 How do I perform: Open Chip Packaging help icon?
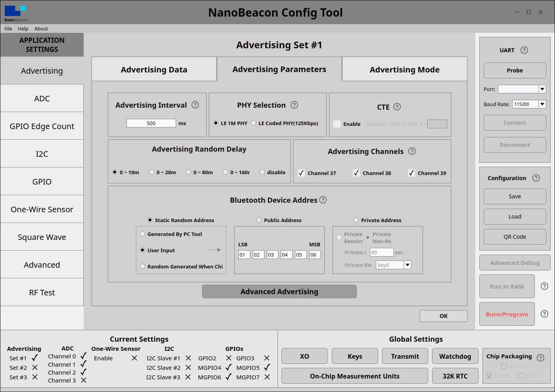(x=540, y=358)
